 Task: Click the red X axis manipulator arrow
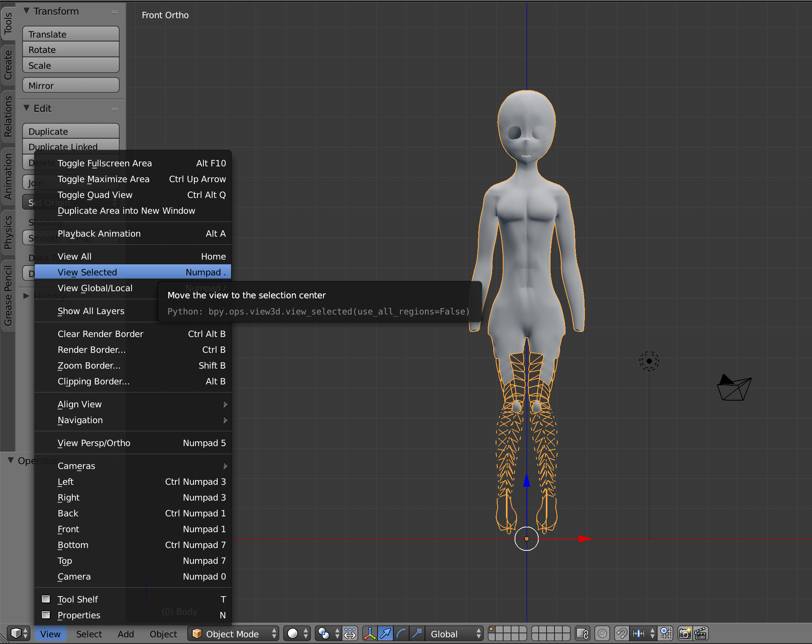(x=585, y=539)
